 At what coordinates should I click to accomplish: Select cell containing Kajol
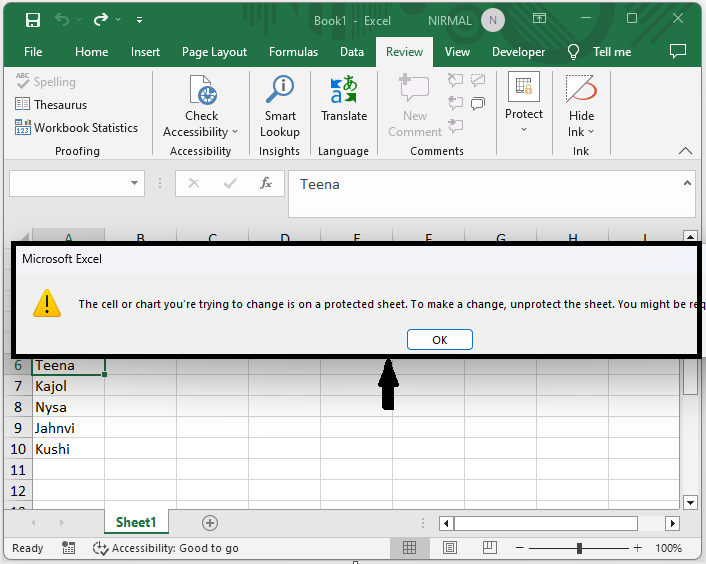[68, 386]
